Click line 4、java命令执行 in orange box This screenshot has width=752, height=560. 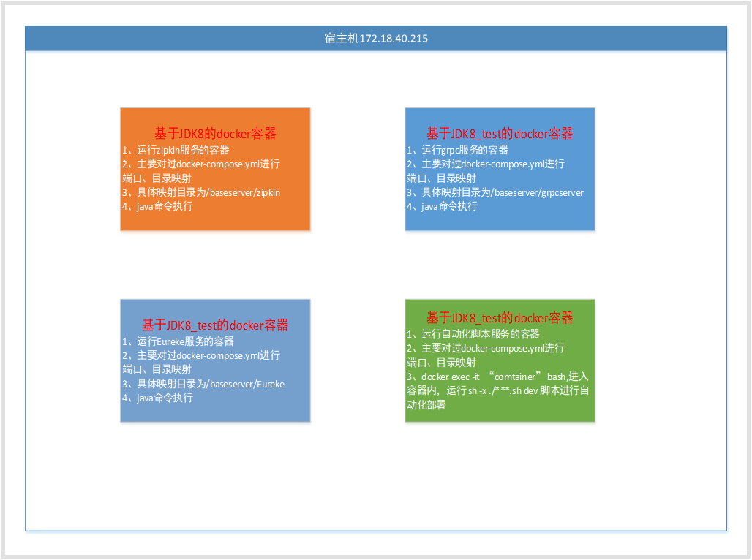[157, 207]
